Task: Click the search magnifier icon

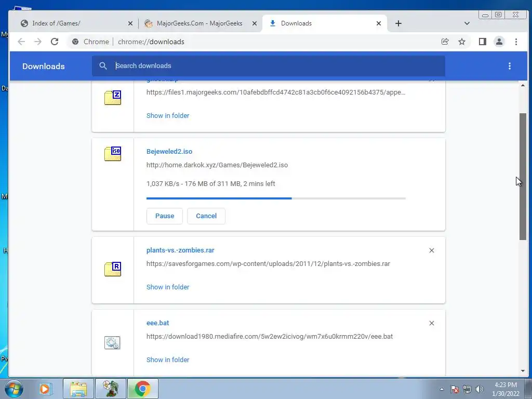Action: pyautogui.click(x=103, y=66)
